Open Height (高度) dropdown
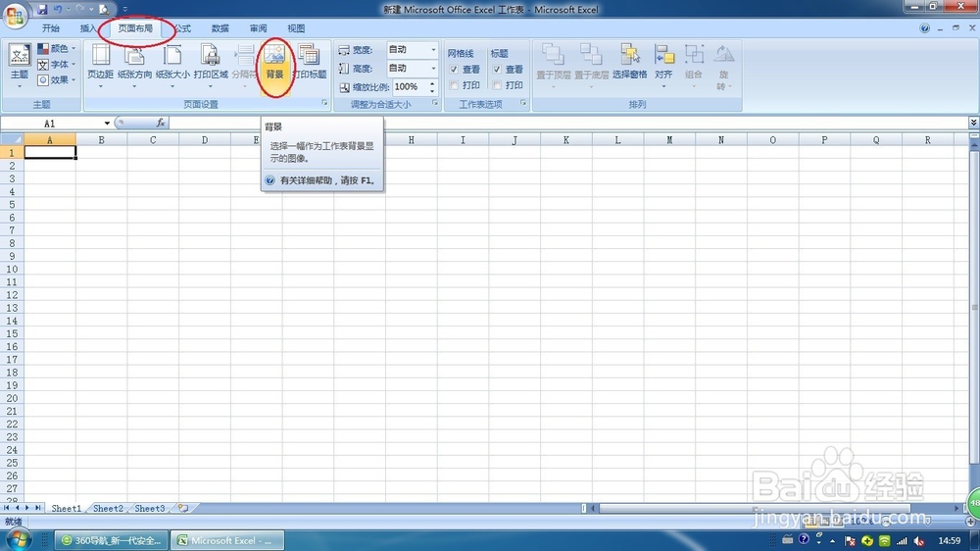The height and width of the screenshot is (551, 980). (x=433, y=69)
